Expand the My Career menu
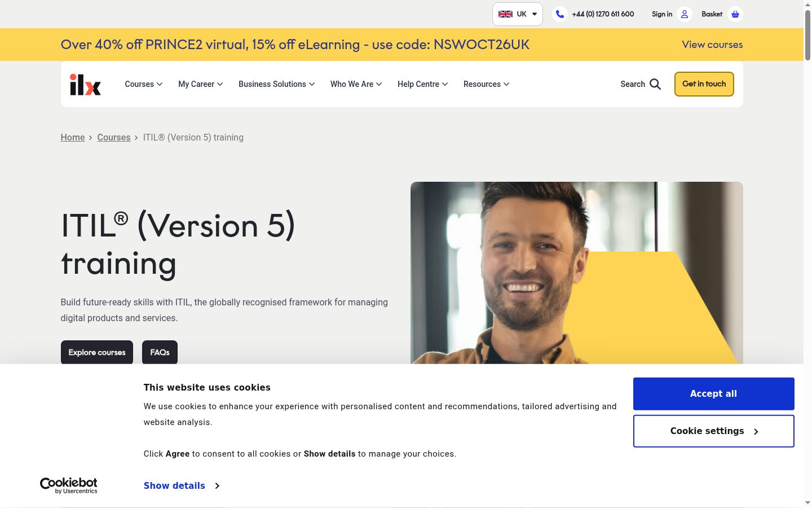This screenshot has height=508, width=812. click(x=201, y=84)
